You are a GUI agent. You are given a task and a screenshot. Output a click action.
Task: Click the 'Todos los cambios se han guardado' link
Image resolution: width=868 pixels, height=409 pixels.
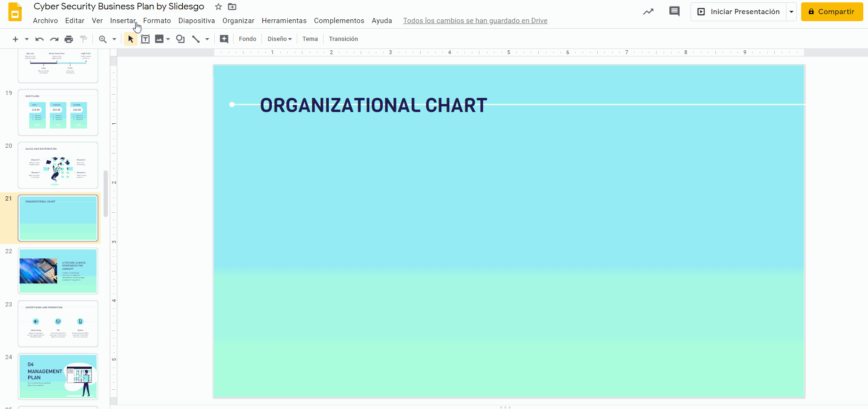(475, 21)
